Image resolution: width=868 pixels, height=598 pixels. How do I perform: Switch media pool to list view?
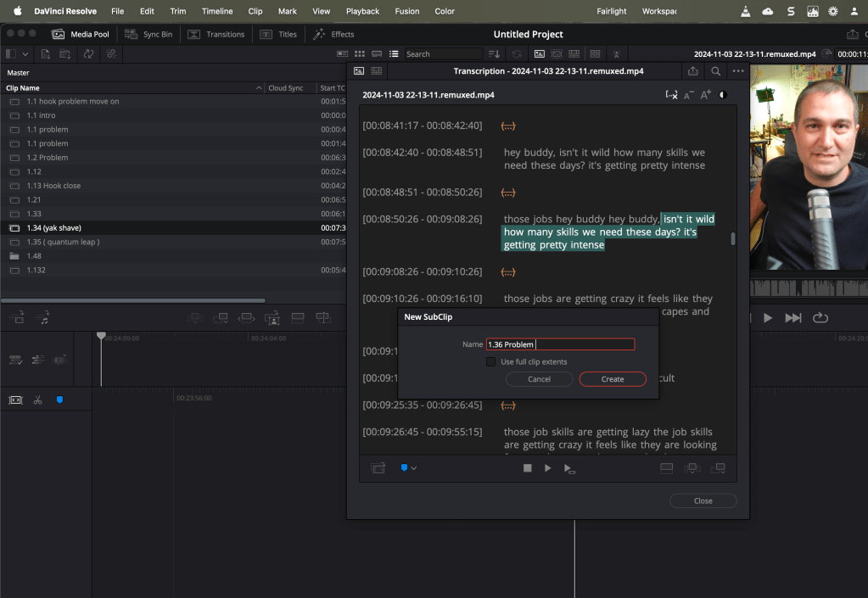(394, 53)
